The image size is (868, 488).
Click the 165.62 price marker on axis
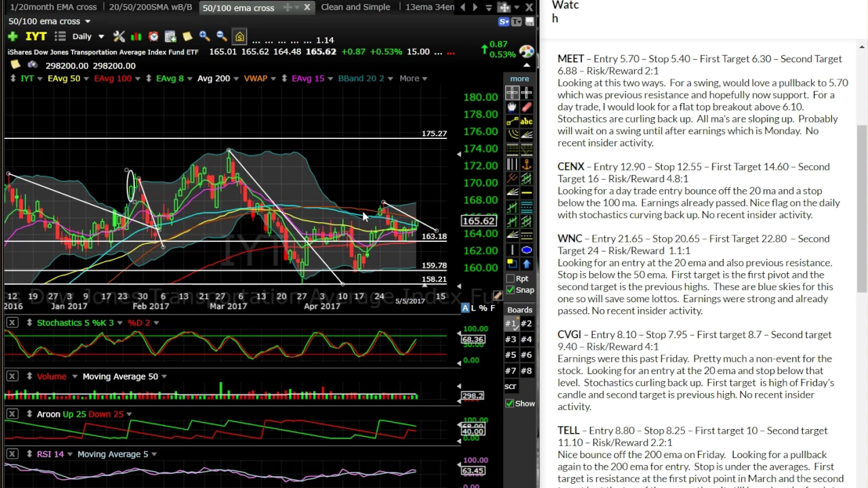pyautogui.click(x=479, y=221)
